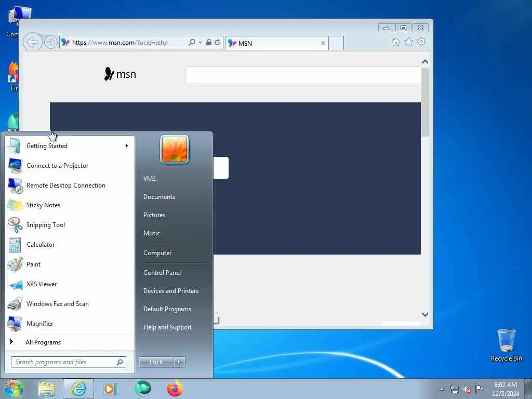Image resolution: width=532 pixels, height=399 pixels.
Task: Open Devices and Printers
Action: pyautogui.click(x=171, y=291)
